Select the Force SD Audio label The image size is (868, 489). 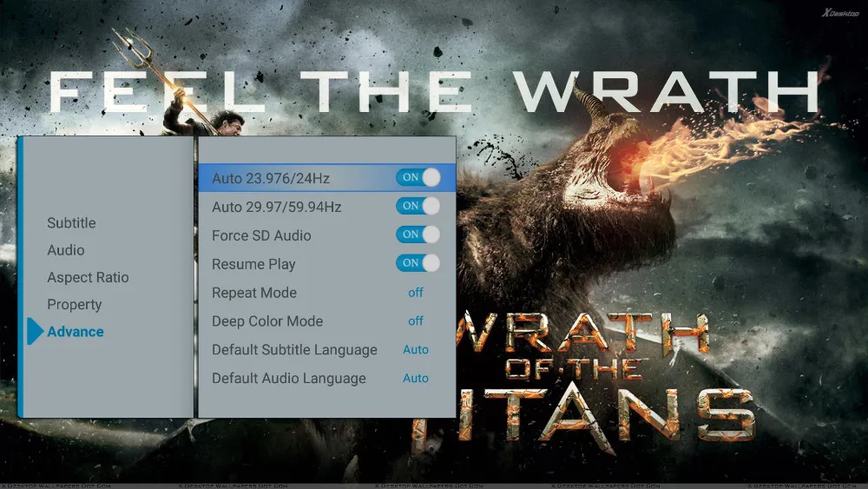(x=261, y=235)
